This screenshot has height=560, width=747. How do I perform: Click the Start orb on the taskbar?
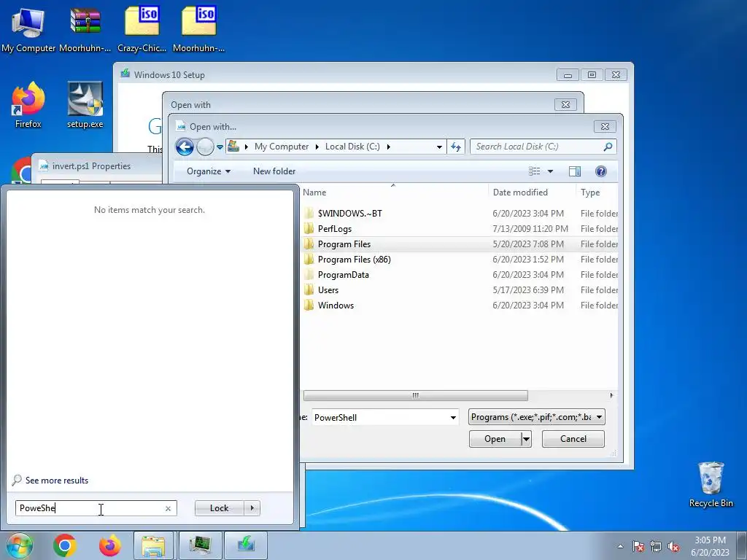tap(19, 545)
